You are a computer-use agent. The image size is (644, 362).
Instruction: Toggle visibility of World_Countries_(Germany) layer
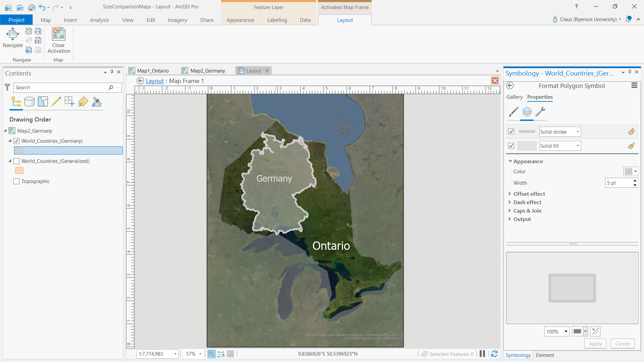pos(16,141)
